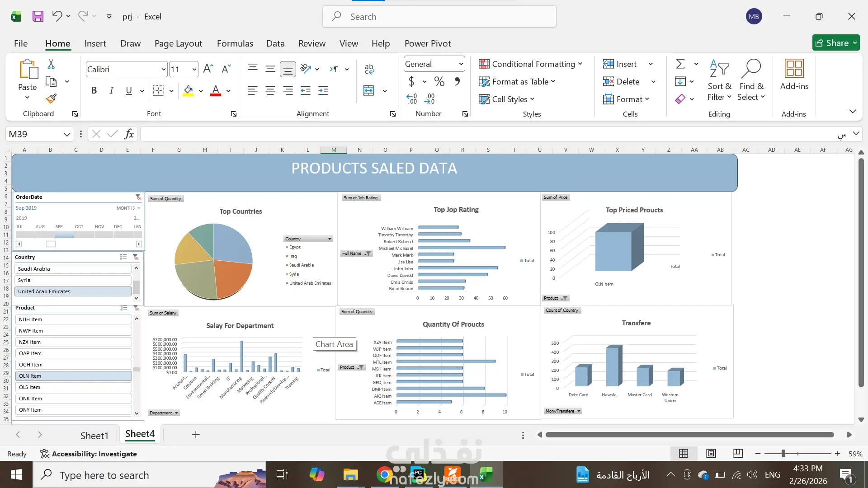Toggle the Bold formatting button

click(94, 90)
